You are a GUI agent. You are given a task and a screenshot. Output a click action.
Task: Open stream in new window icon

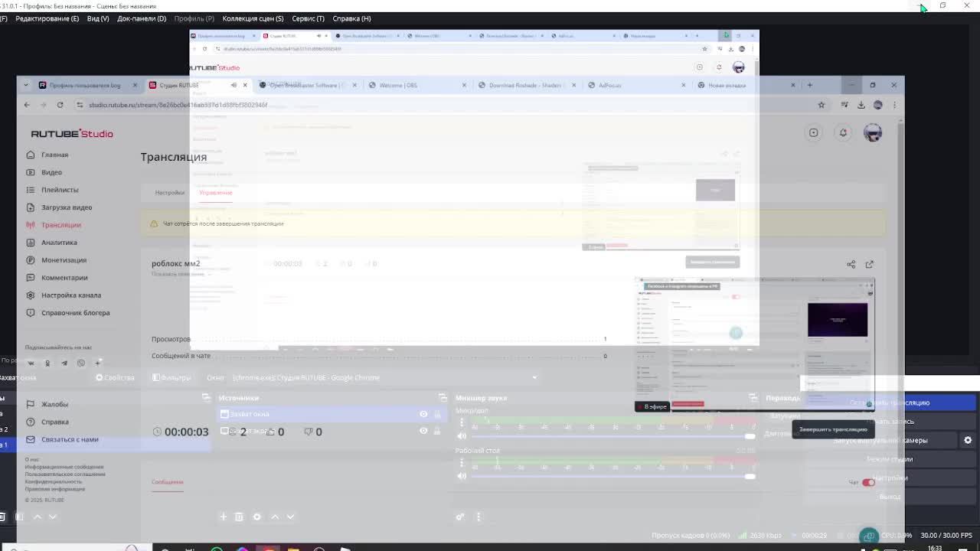tap(870, 264)
